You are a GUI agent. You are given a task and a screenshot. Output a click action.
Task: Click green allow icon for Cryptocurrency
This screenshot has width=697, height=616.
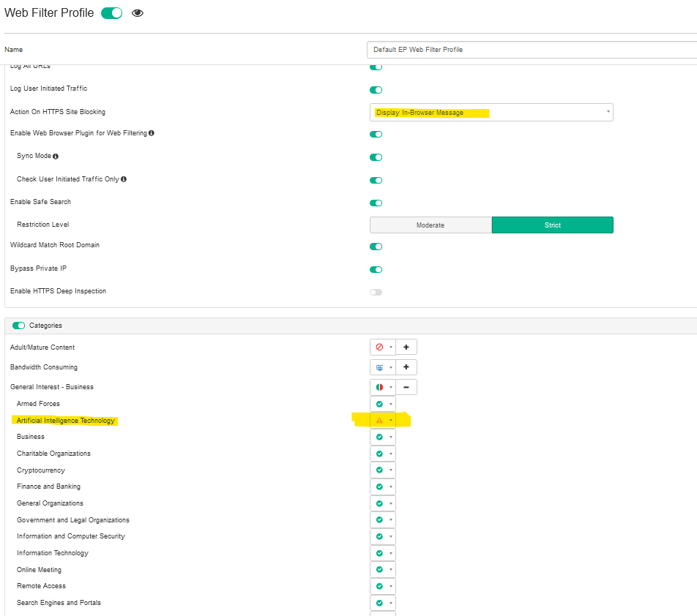coord(379,470)
